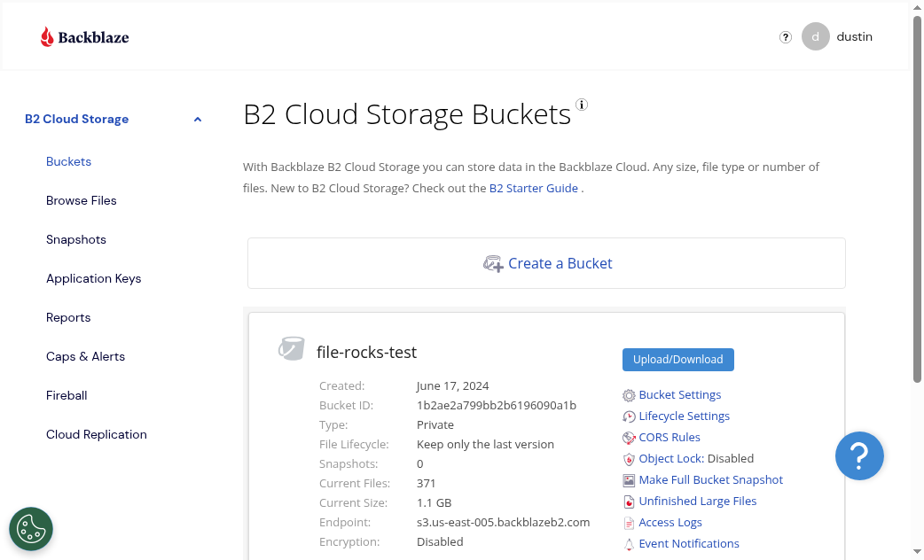This screenshot has height=560, width=924.
Task: Open Caps & Alerts in the sidebar
Action: (x=85, y=356)
